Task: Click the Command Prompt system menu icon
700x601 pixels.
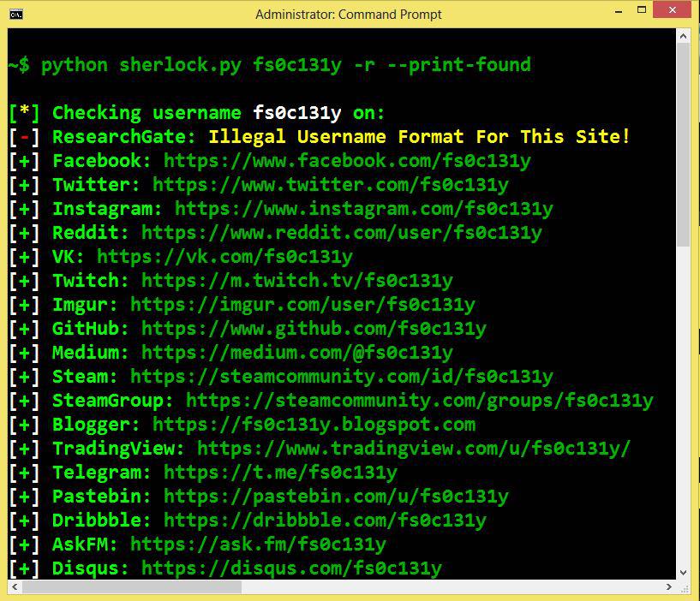Action: coord(15,13)
